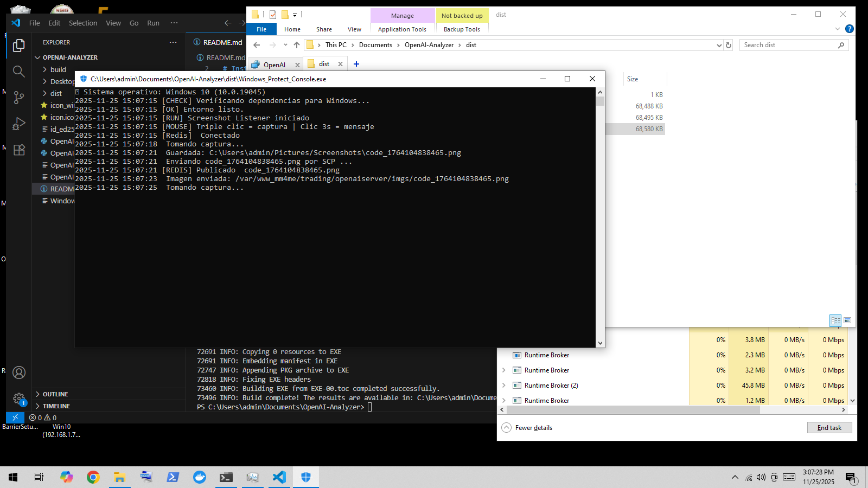The height and width of the screenshot is (488, 868).
Task: Open Manage gear icon in VS Code
Action: coord(19,399)
